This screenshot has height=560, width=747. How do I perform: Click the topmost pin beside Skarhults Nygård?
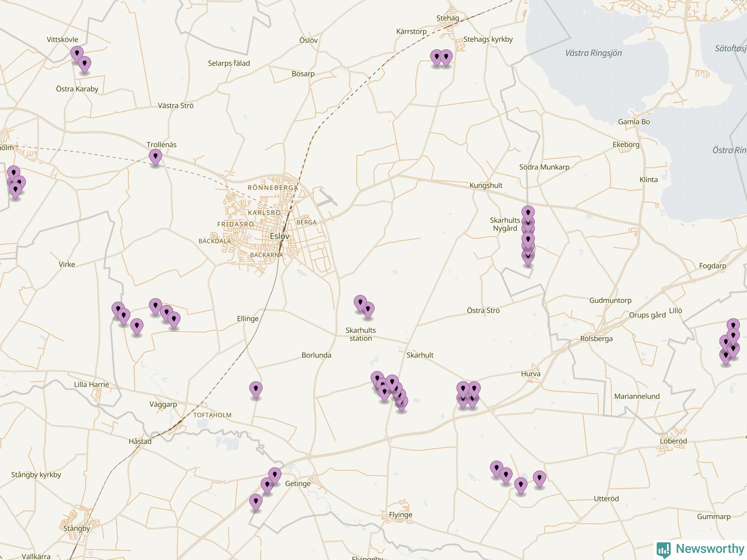coord(528,214)
